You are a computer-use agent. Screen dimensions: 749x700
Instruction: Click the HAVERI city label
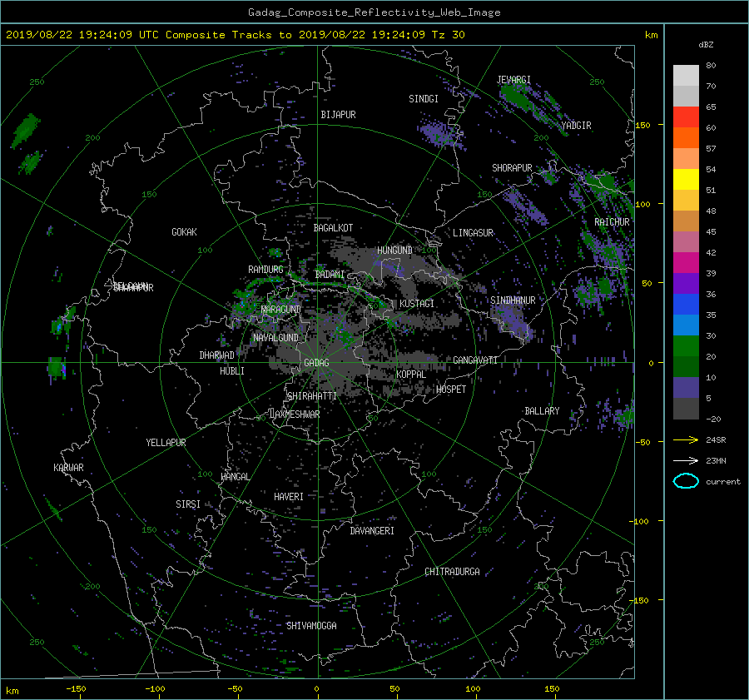point(289,497)
